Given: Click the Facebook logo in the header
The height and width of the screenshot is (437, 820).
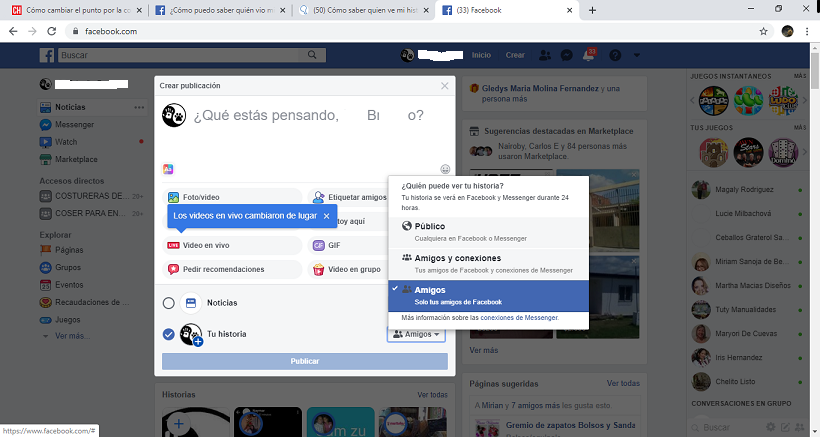Looking at the screenshot, I should click(47, 55).
